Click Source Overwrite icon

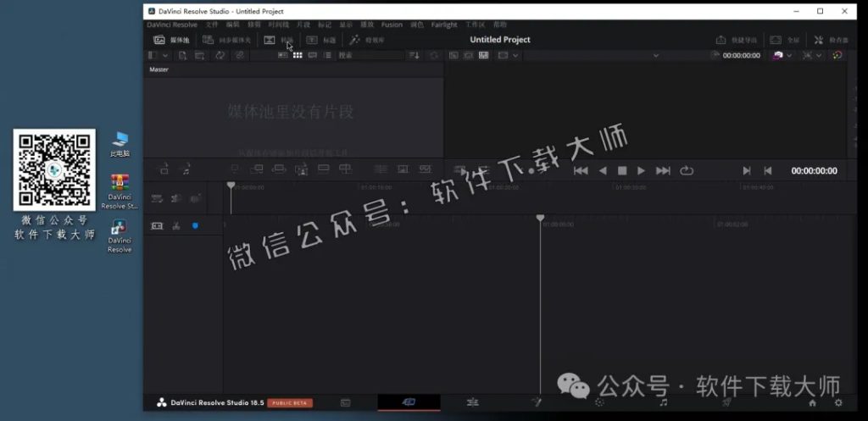click(346, 169)
